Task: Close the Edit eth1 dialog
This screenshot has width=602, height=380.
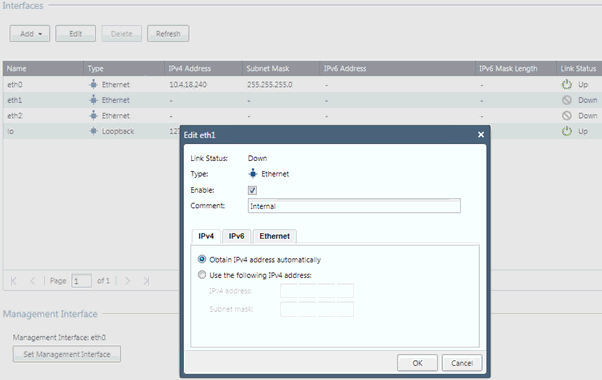Action: [481, 135]
